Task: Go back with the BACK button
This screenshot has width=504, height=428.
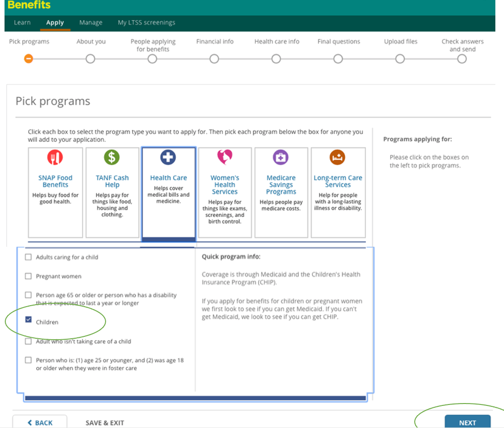Action: pyautogui.click(x=40, y=422)
